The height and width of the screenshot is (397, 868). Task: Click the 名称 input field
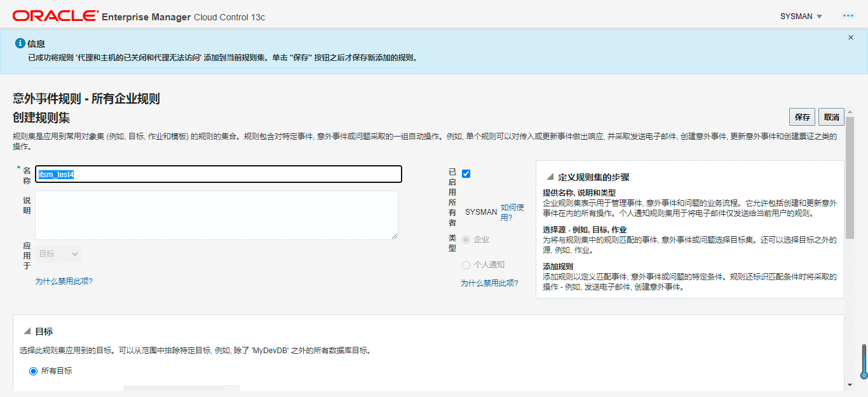[x=219, y=174]
